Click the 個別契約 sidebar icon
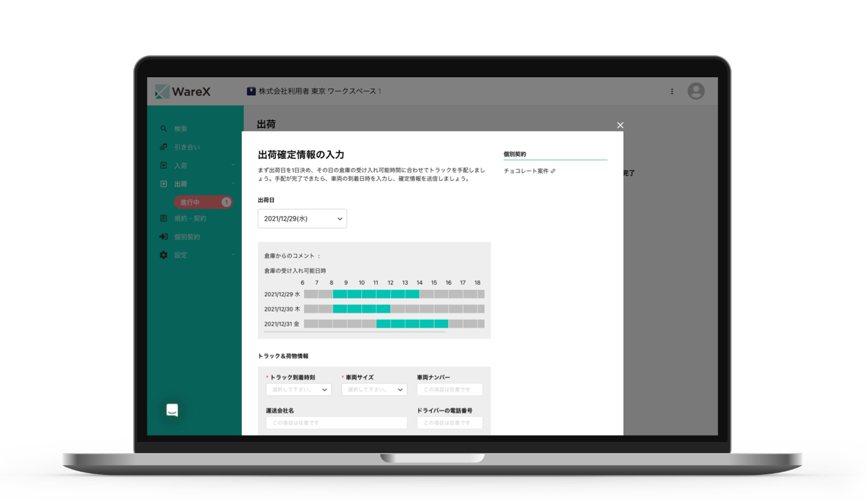Image resolution: width=868 pixels, height=502 pixels. click(x=163, y=237)
